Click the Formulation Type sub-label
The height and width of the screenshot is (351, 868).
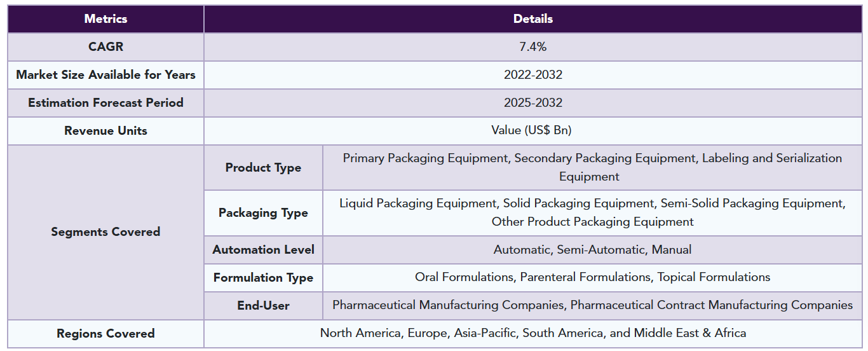(263, 278)
